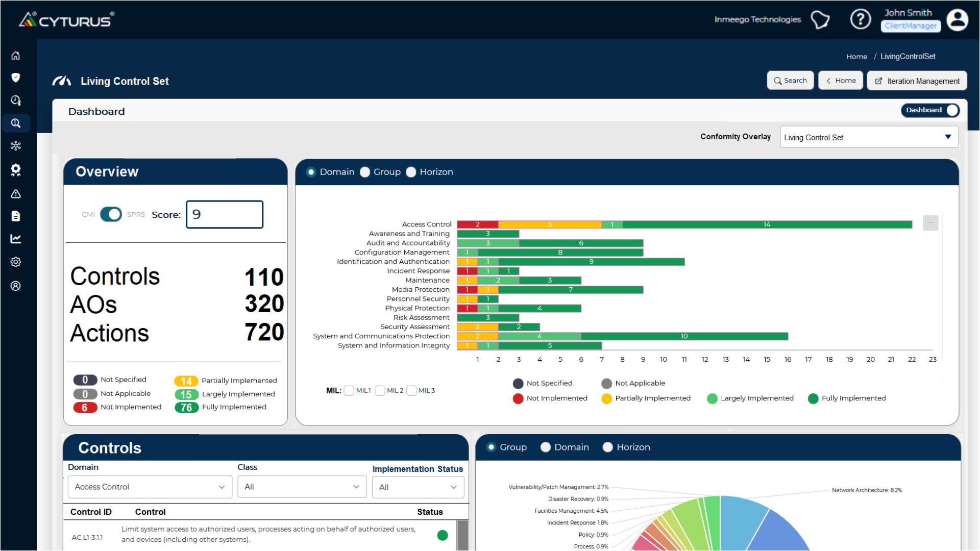Select the Horizon radio in bar chart
Image resolution: width=980 pixels, height=551 pixels.
pos(411,172)
